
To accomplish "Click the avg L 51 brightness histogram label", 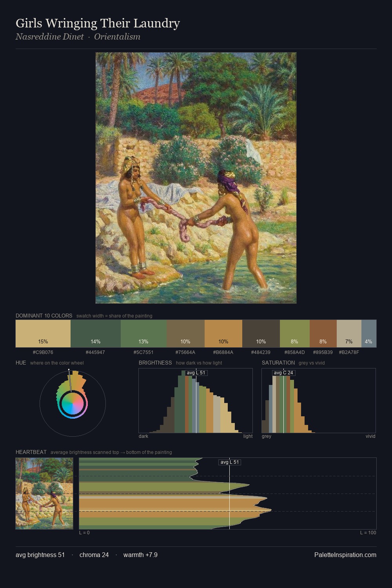I will [x=196, y=373].
